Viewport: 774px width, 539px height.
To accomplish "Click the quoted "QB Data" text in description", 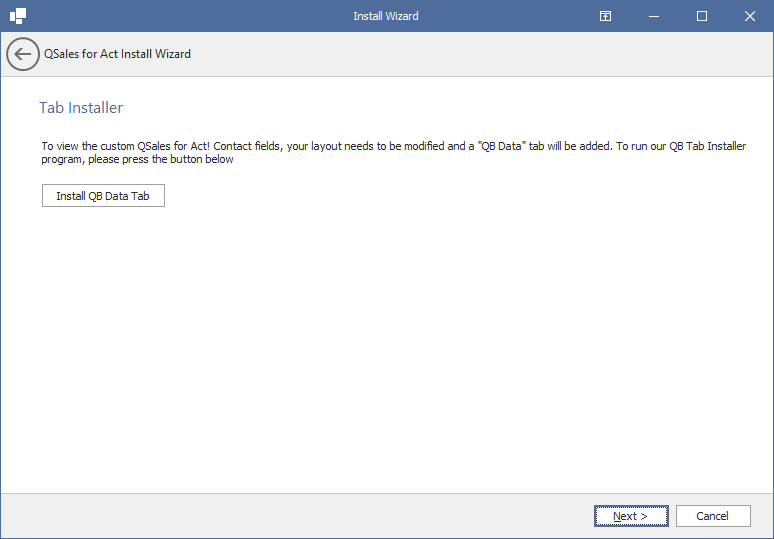I will 502,146.
